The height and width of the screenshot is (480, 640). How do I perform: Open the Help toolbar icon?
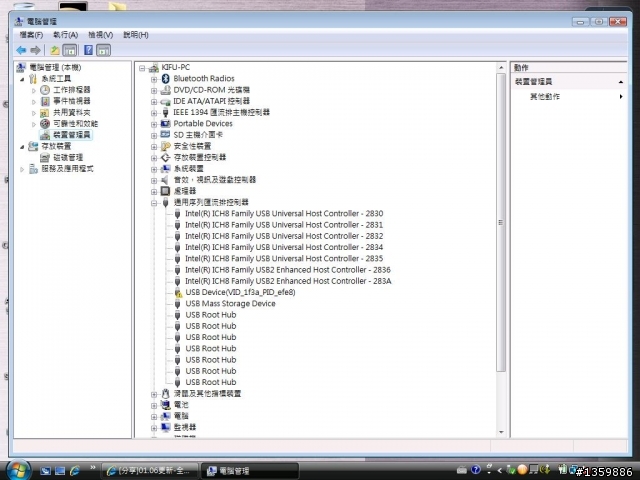coord(88,50)
